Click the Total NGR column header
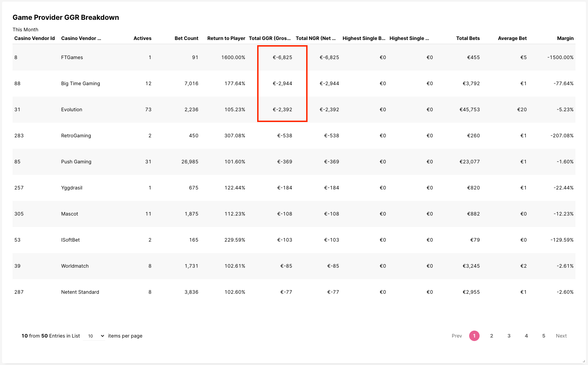 (x=316, y=38)
